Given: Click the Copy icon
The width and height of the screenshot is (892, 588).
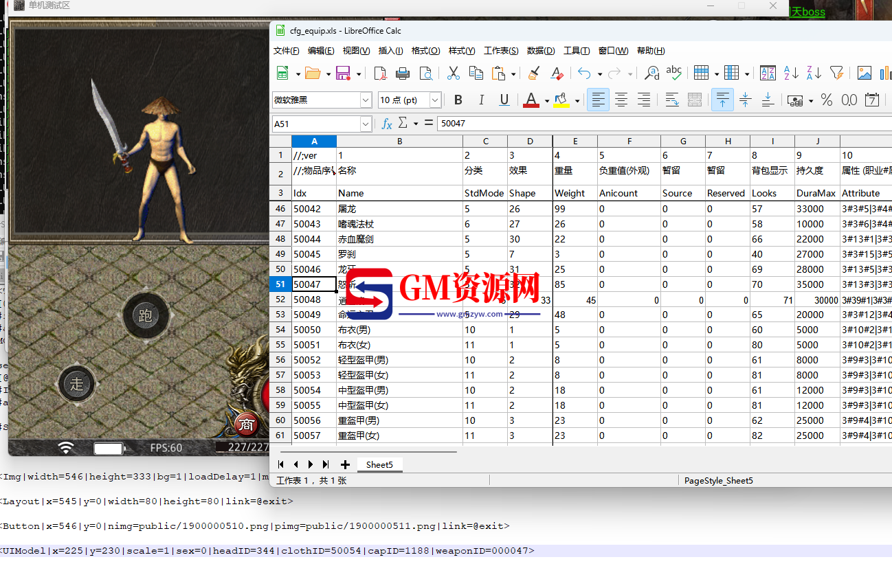Looking at the screenshot, I should pyautogui.click(x=476, y=73).
